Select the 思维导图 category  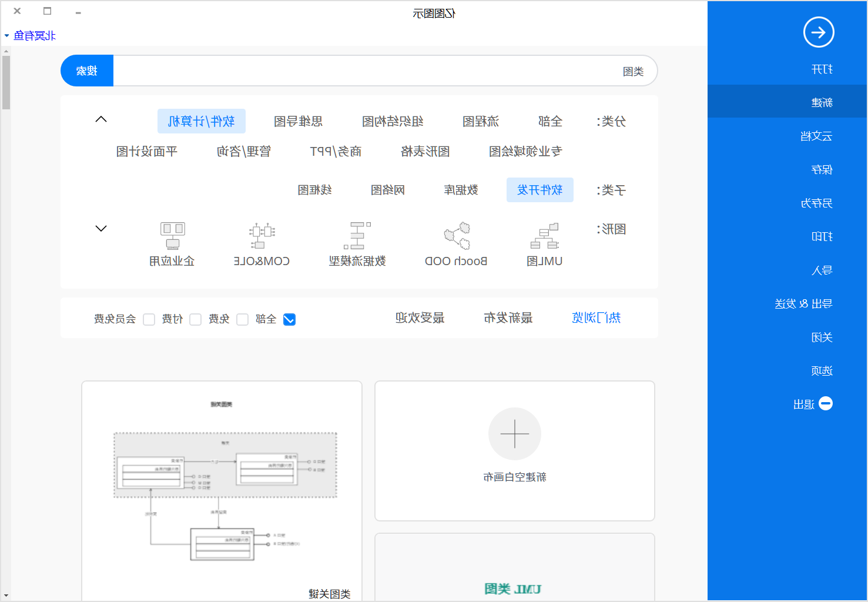click(299, 121)
